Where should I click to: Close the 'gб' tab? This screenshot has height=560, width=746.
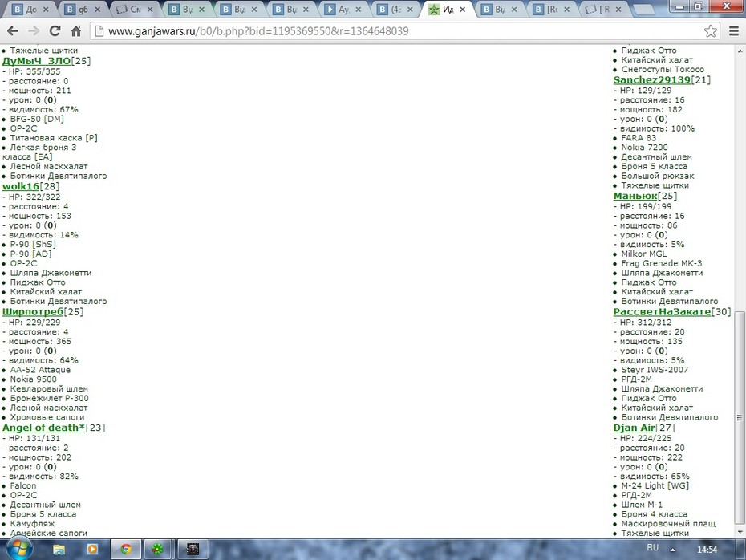point(98,9)
